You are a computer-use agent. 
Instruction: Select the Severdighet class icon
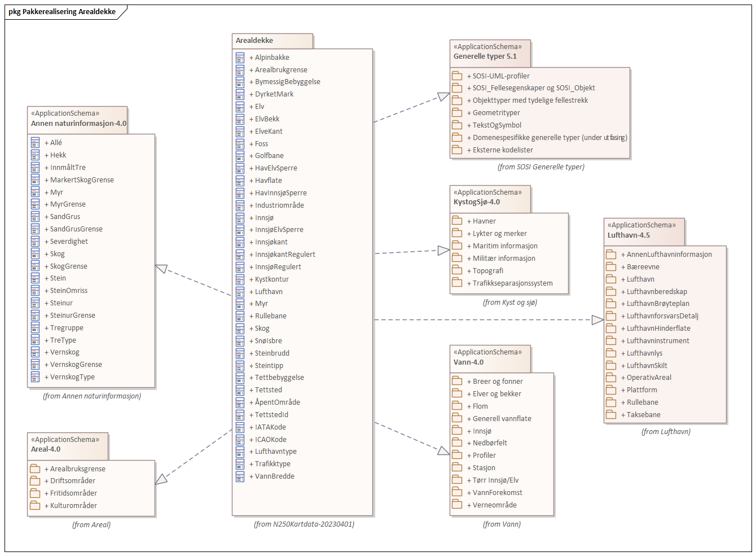pyautogui.click(x=35, y=242)
